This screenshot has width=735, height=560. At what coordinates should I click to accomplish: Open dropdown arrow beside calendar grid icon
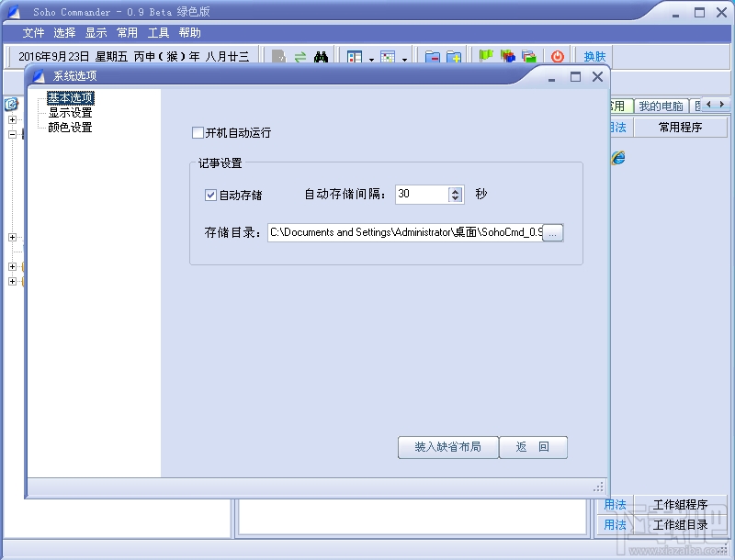(404, 60)
